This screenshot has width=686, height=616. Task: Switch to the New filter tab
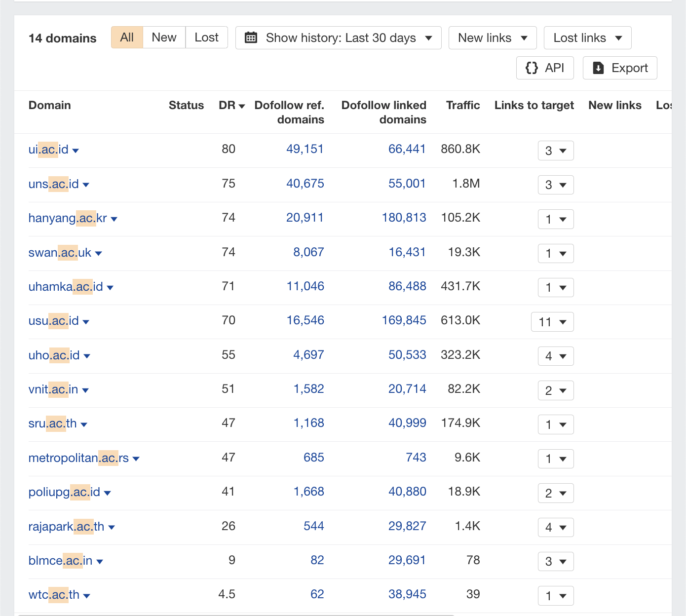pyautogui.click(x=163, y=37)
